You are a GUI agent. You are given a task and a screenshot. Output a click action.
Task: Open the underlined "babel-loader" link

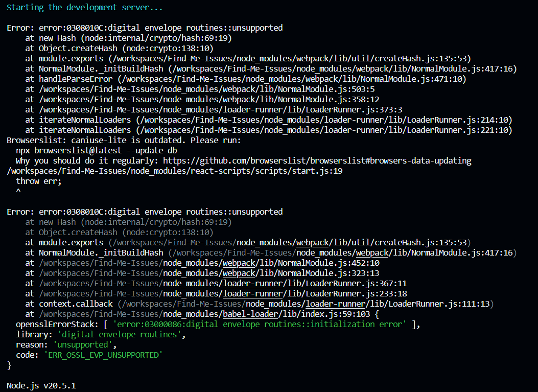point(250,314)
